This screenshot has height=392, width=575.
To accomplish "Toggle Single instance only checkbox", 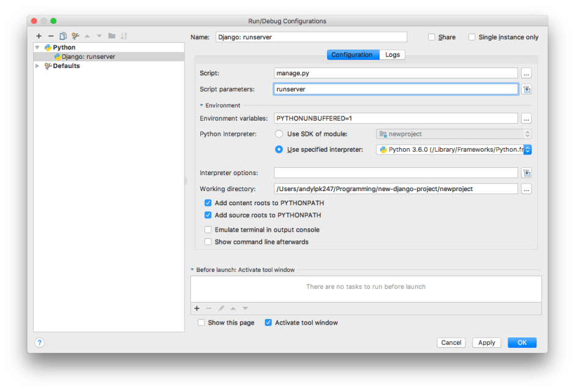I will [x=472, y=37].
